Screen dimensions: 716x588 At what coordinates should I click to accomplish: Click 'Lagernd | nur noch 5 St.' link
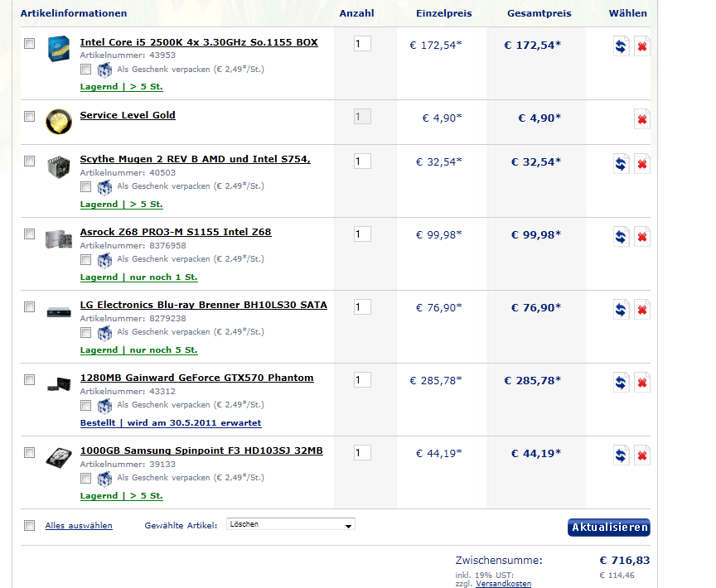pyautogui.click(x=139, y=350)
